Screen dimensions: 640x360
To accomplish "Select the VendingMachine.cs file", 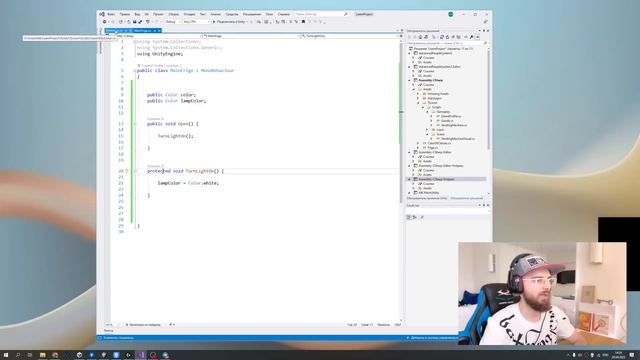I will (454, 125).
